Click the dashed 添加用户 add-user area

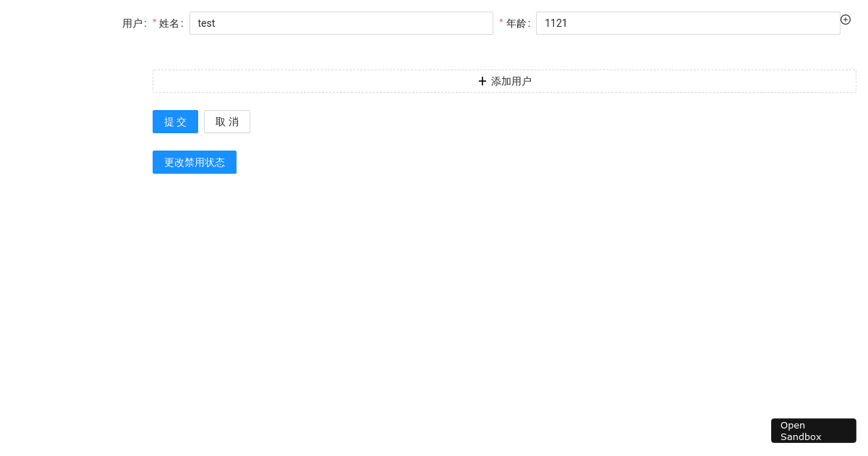click(504, 81)
